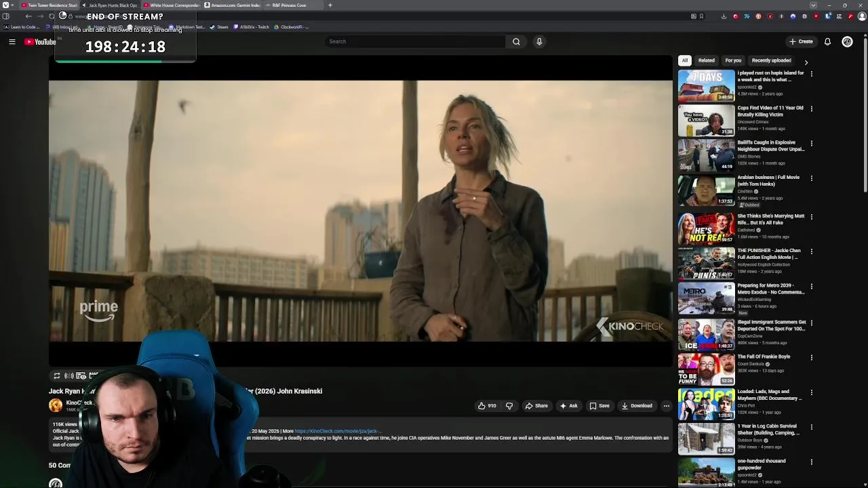This screenshot has height=488, width=868.
Task: Click the search magnifier button
Action: tap(516, 41)
